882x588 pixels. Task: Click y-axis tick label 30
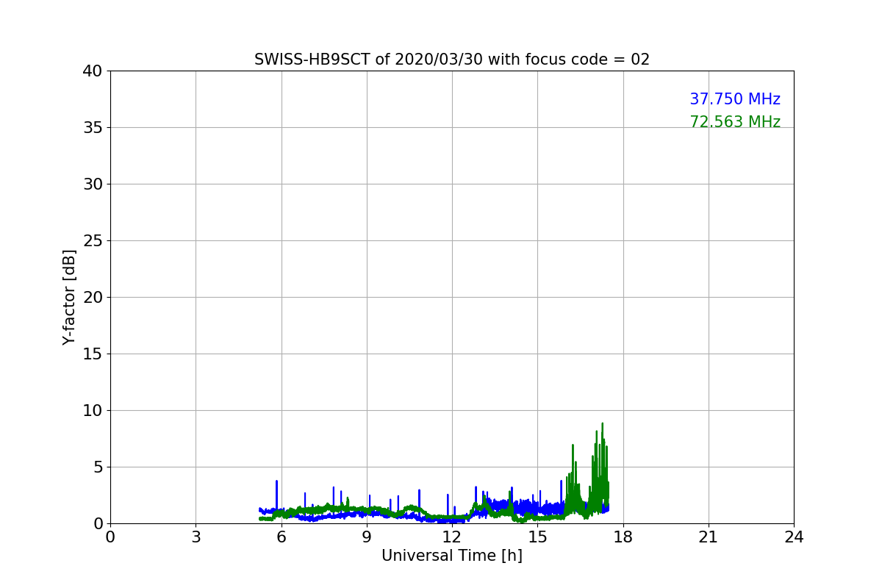coord(93,184)
